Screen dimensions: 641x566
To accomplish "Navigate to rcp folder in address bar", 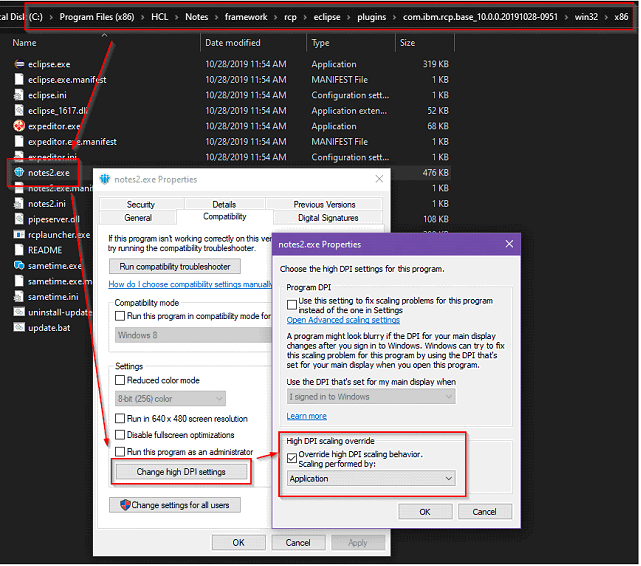I will tap(290, 17).
